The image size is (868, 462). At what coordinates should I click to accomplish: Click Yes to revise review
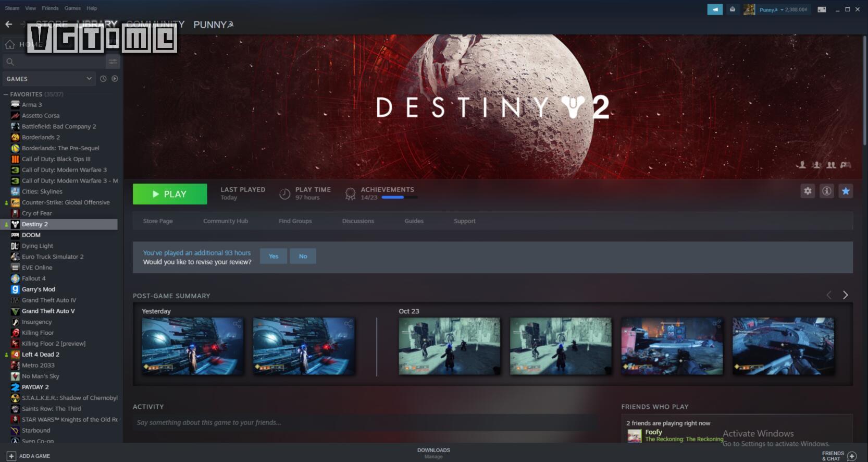coord(274,256)
